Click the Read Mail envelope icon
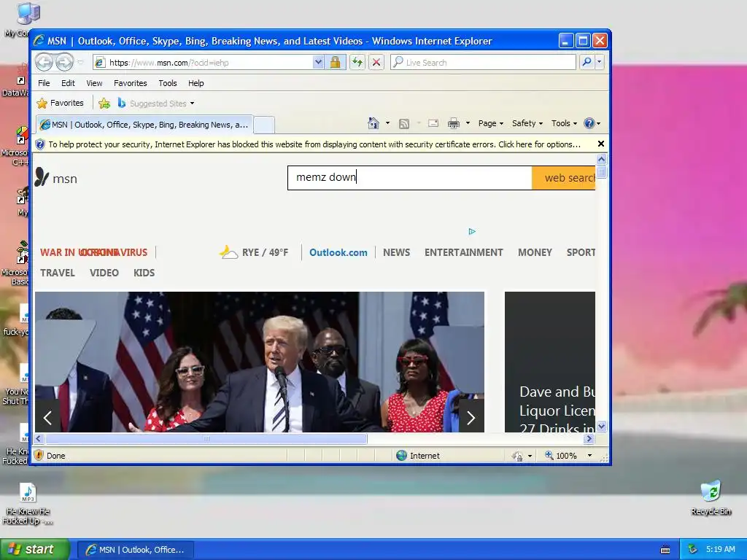This screenshot has height=560, width=747. 433,123
